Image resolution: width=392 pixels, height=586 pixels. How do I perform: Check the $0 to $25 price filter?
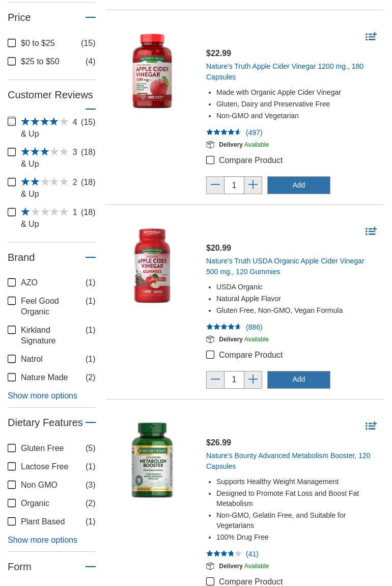[x=12, y=43]
